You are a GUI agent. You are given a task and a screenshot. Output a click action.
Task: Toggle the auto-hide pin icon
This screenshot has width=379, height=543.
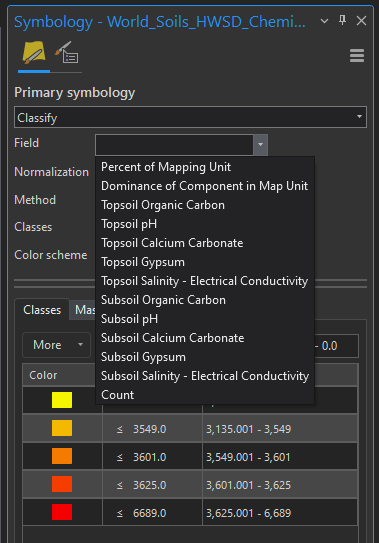tap(342, 20)
